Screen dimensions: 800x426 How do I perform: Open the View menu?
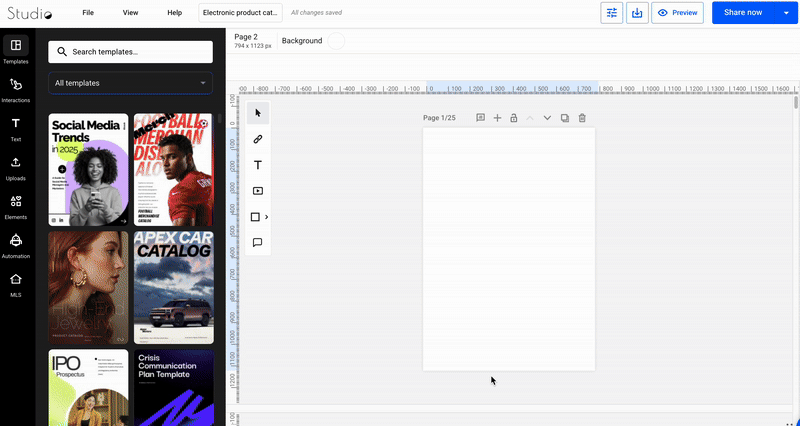pos(131,13)
